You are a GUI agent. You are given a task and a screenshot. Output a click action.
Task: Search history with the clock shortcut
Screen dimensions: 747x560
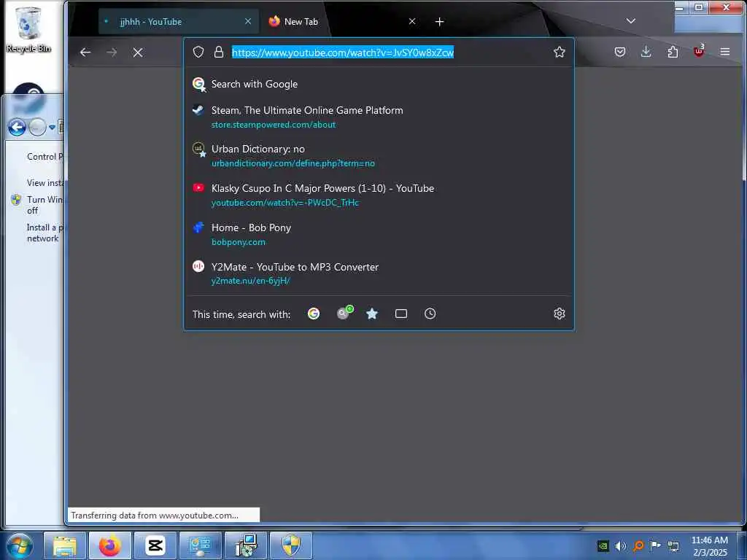[x=430, y=314]
